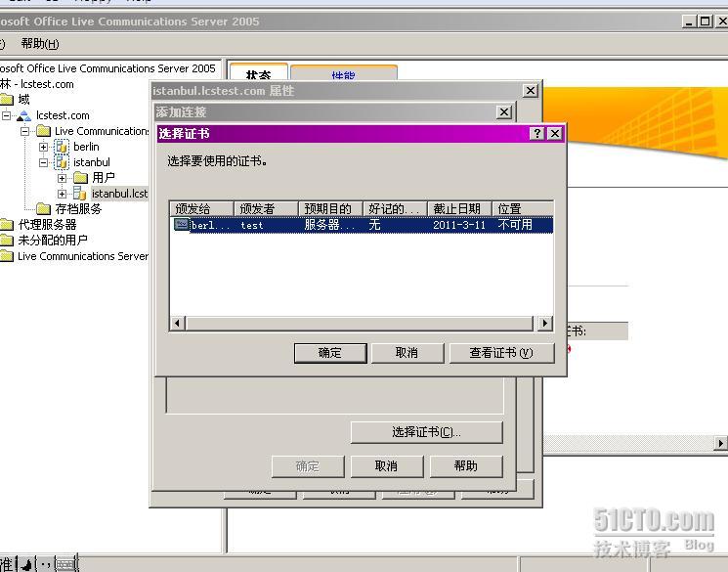Close the istanbul.lcstest.com 属性 dialog
The height and width of the screenshot is (572, 728).
(x=531, y=91)
